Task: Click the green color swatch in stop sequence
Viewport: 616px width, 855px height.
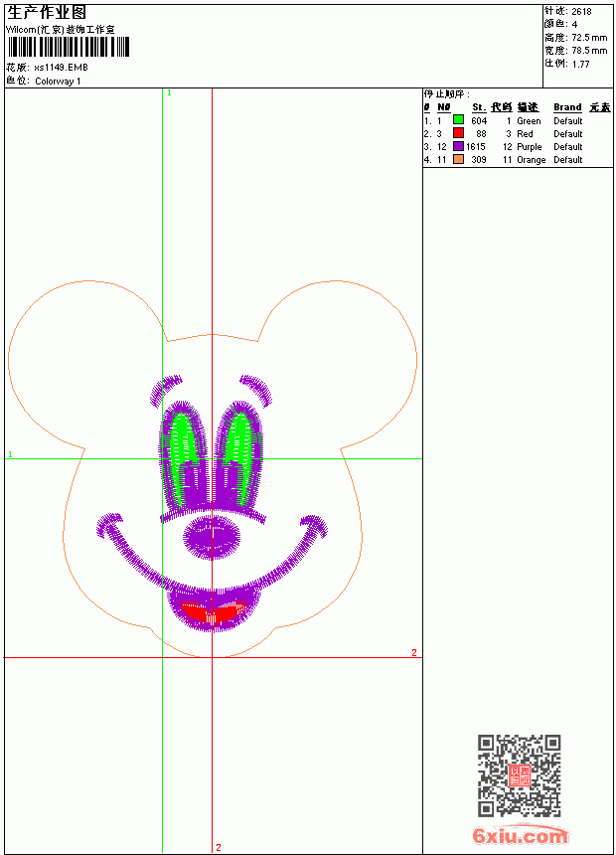Action: click(x=458, y=120)
